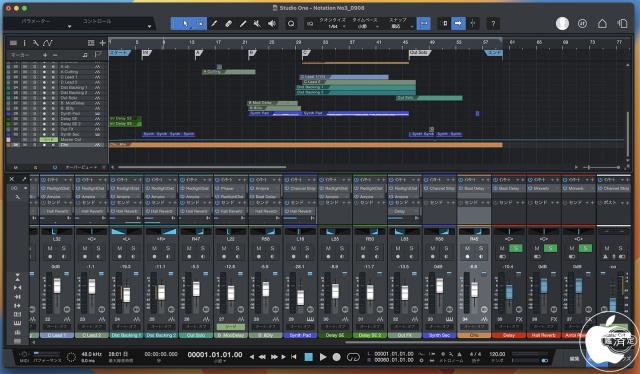
Task: Open the timeline bars unit dropdown under position
Action: [220, 361]
